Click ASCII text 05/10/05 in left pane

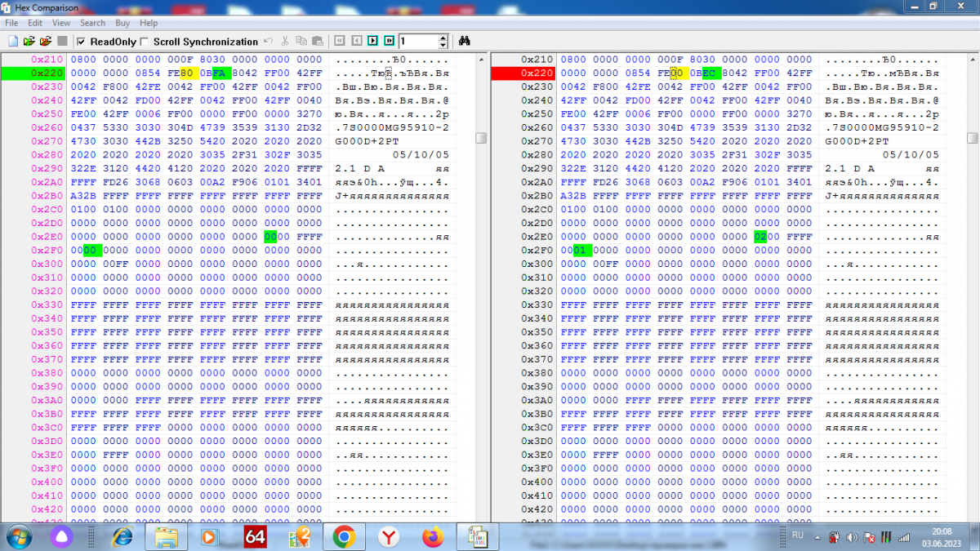coord(421,155)
